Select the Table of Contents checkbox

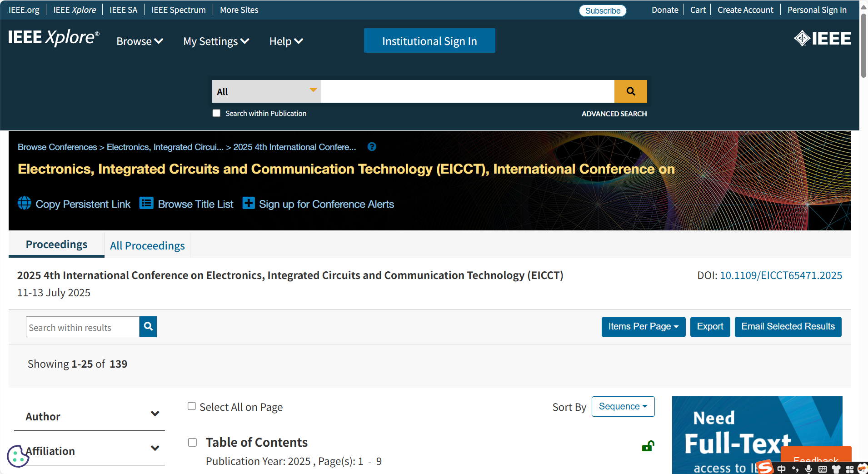[x=193, y=443]
